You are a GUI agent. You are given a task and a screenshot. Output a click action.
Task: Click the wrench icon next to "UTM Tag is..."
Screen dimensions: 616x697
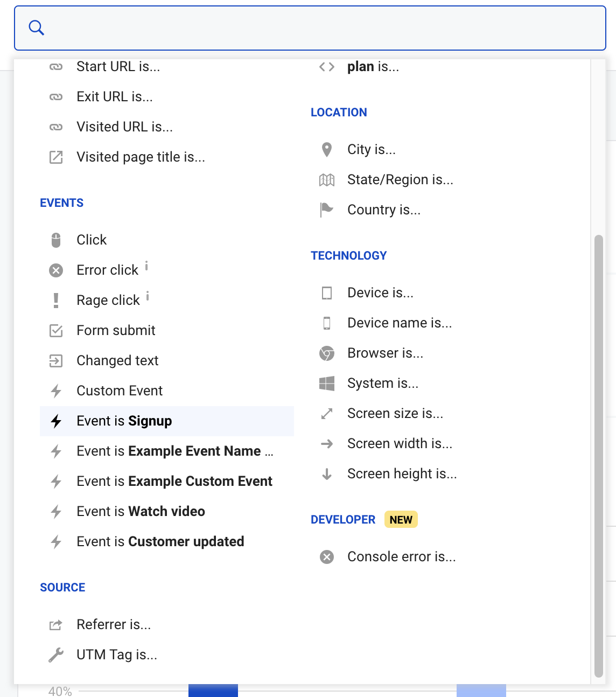pyautogui.click(x=55, y=654)
